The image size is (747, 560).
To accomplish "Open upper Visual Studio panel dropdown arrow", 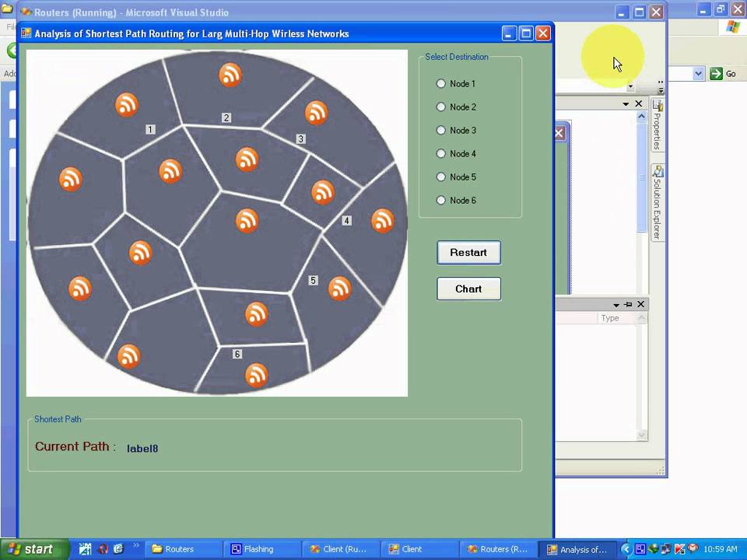I will tap(626, 103).
